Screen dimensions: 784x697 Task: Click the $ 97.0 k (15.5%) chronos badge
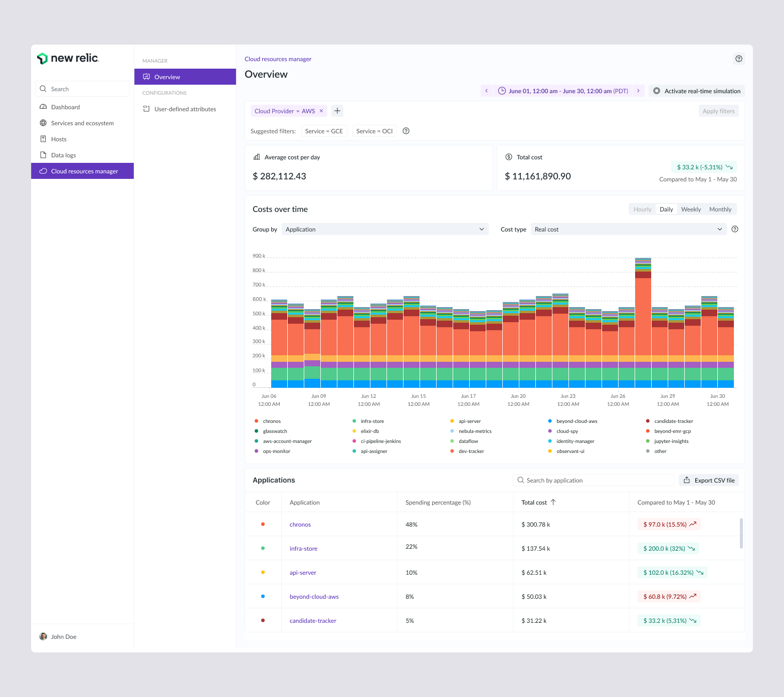pyautogui.click(x=669, y=524)
